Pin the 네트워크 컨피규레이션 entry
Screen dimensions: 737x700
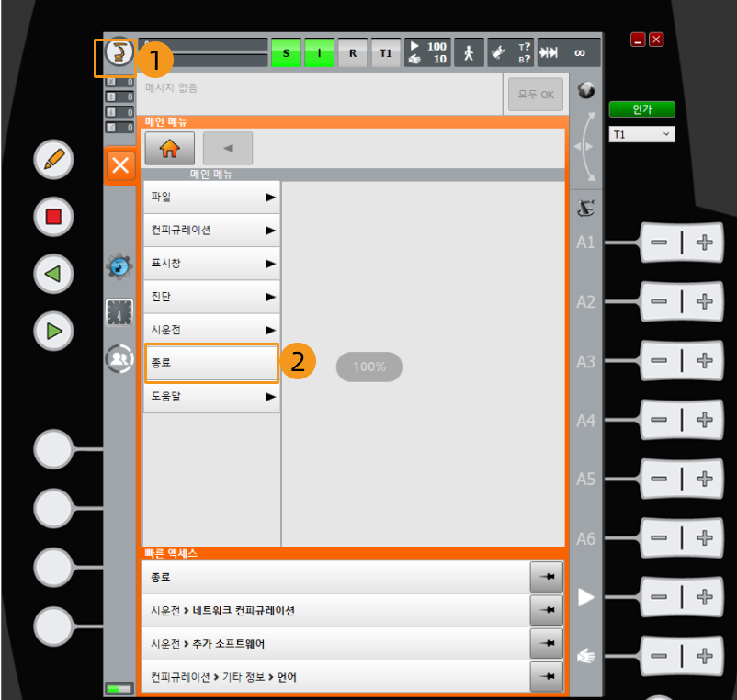(547, 610)
